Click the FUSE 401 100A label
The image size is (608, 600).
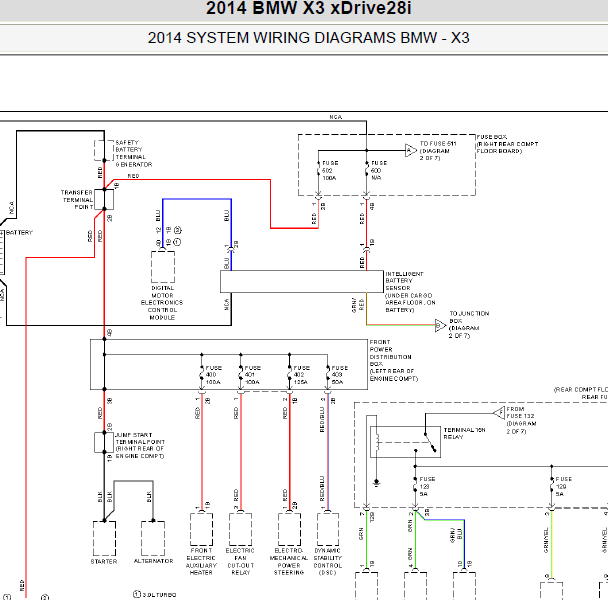click(x=252, y=375)
